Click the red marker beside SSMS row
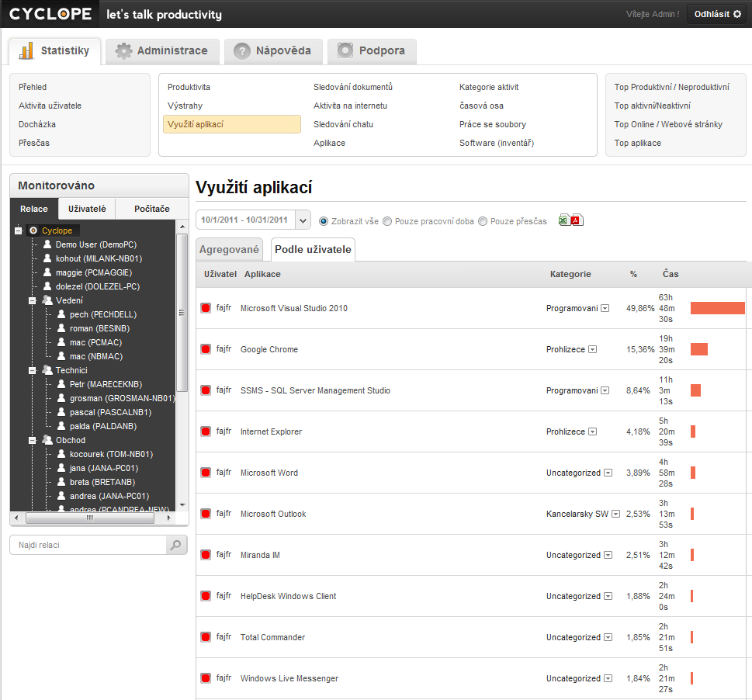This screenshot has height=700, width=752. coord(206,390)
